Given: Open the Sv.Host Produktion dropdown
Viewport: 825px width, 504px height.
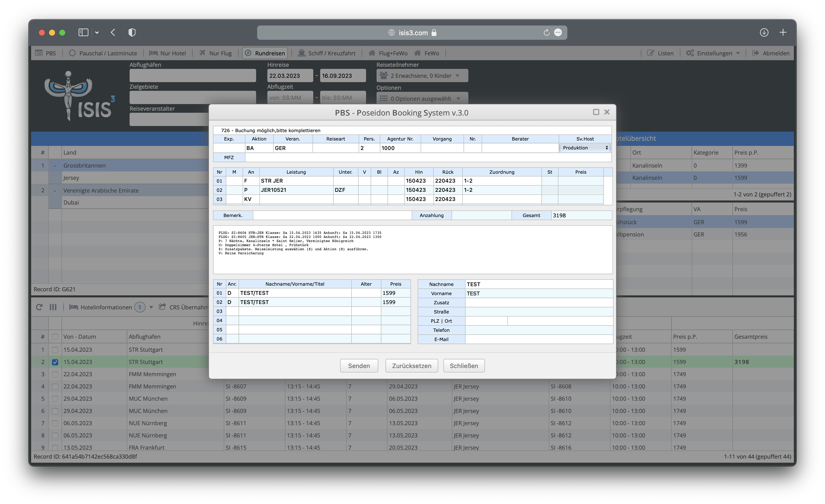Looking at the screenshot, I should pyautogui.click(x=585, y=148).
